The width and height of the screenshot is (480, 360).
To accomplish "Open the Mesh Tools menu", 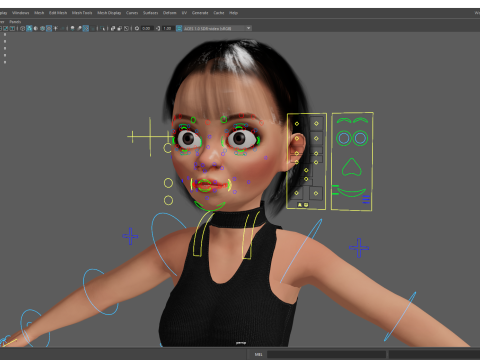I will [82, 13].
